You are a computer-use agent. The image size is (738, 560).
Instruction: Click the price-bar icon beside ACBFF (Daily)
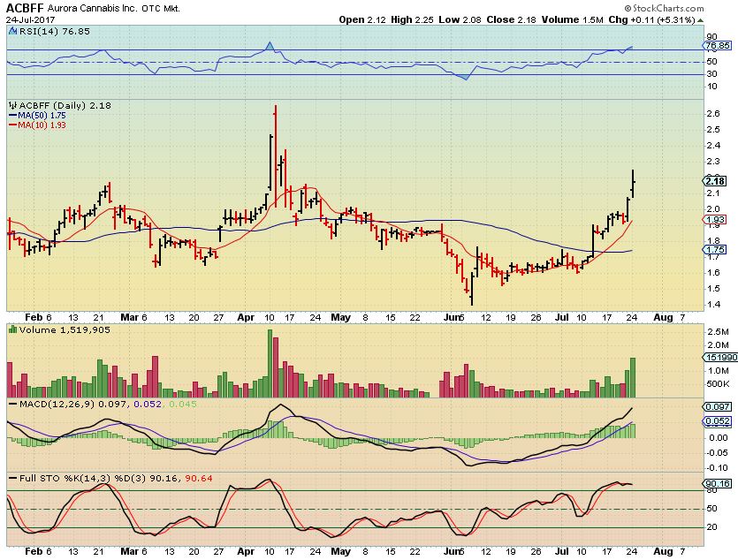12,106
